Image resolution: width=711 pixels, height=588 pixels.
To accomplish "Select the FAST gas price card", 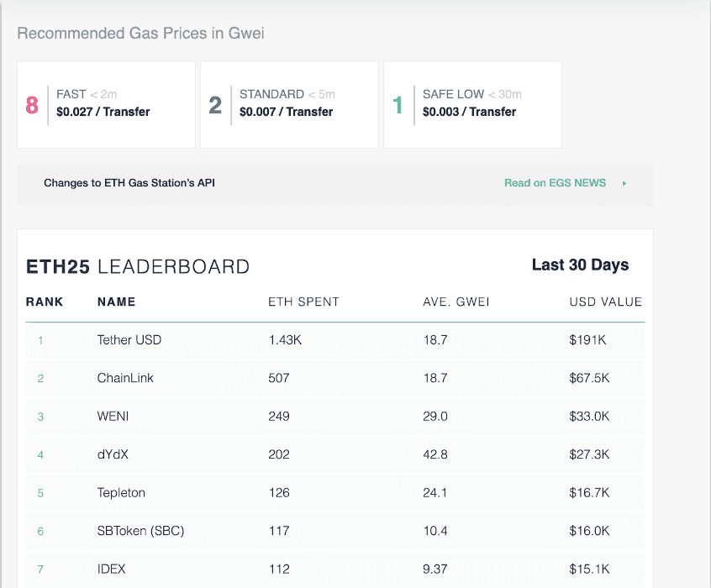I will click(106, 104).
